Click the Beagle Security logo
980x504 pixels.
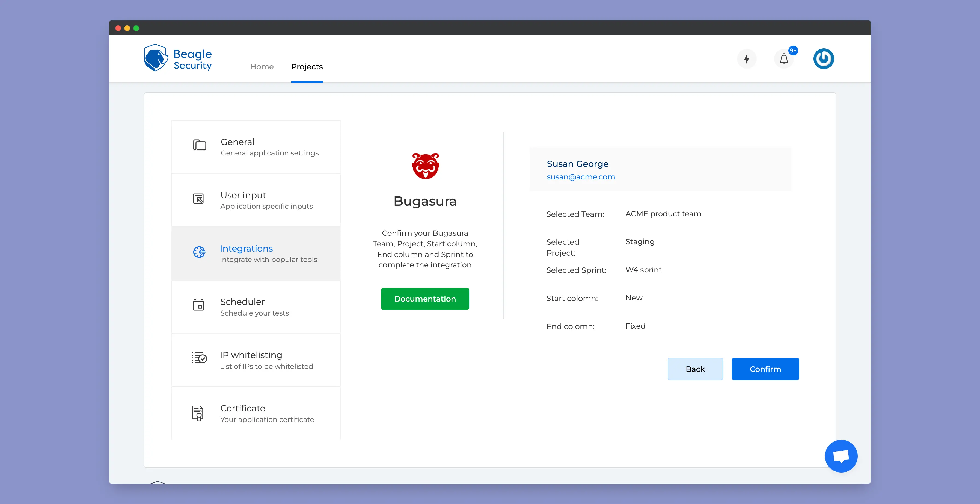178,58
